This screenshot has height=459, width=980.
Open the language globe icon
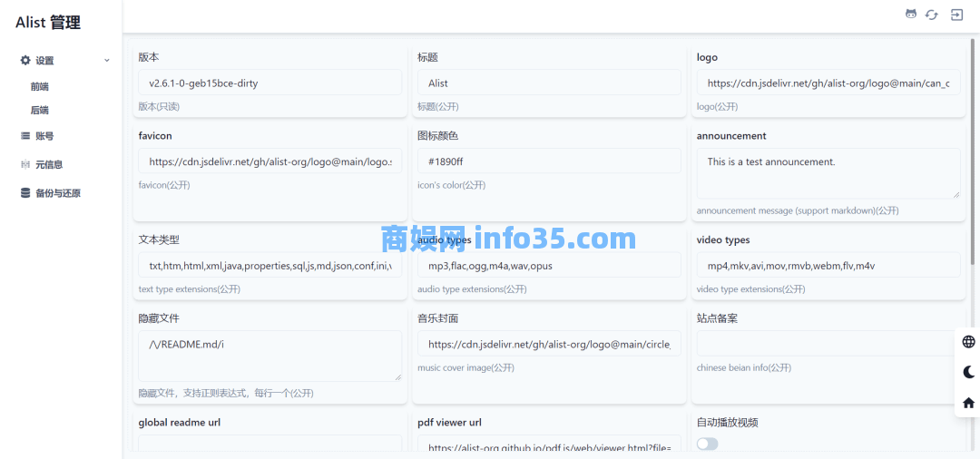[x=968, y=342]
